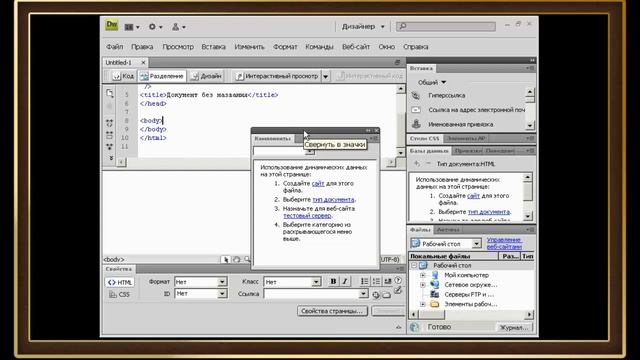Switch to Код view
The width and height of the screenshot is (640, 360).
123,76
